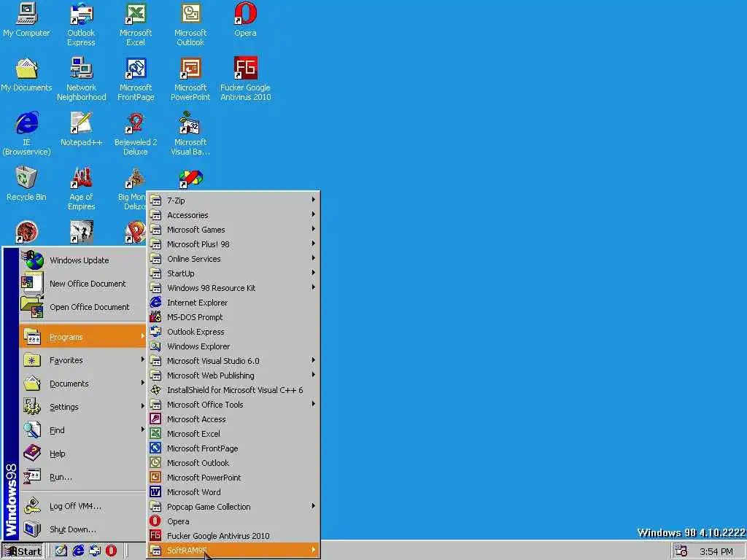Select the Microsoft Excel desktop shortcut
Viewport: 747px width, 560px height.
pyautogui.click(x=136, y=25)
